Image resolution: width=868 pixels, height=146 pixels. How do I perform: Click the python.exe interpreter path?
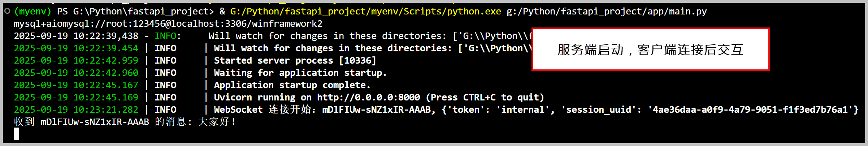point(365,12)
